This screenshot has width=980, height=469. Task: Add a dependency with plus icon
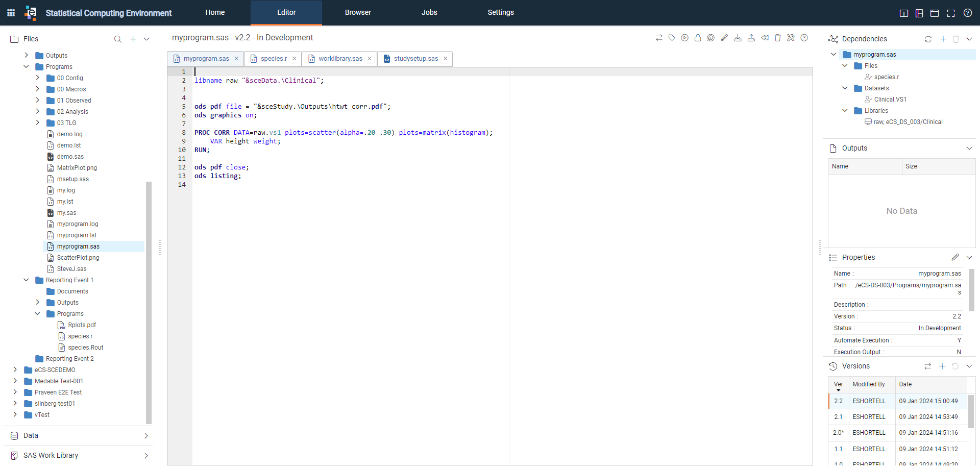click(x=943, y=39)
